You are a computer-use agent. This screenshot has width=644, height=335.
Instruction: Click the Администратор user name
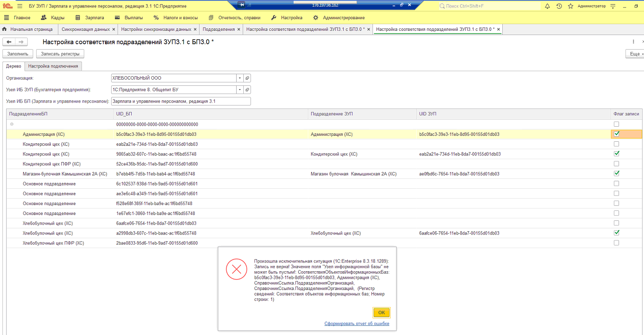[592, 6]
